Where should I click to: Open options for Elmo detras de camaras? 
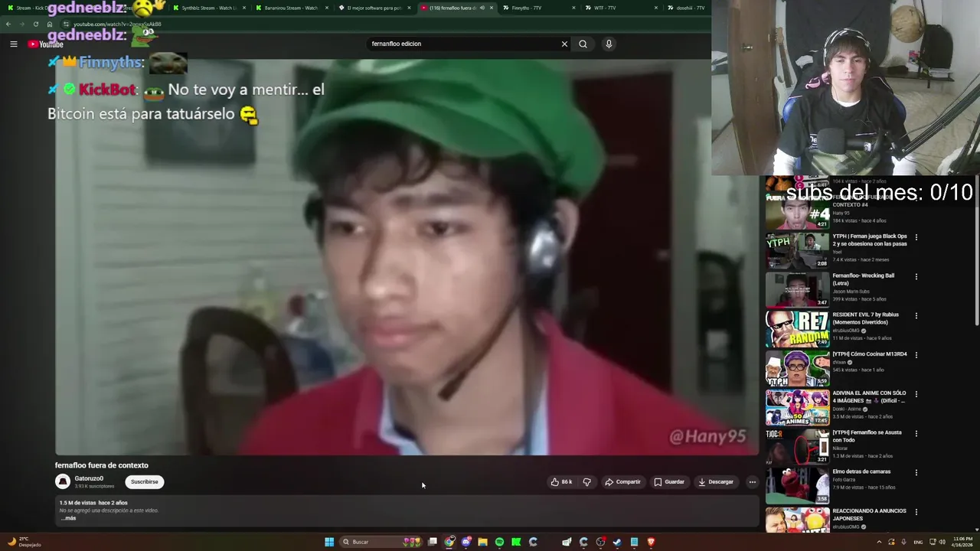916,472
